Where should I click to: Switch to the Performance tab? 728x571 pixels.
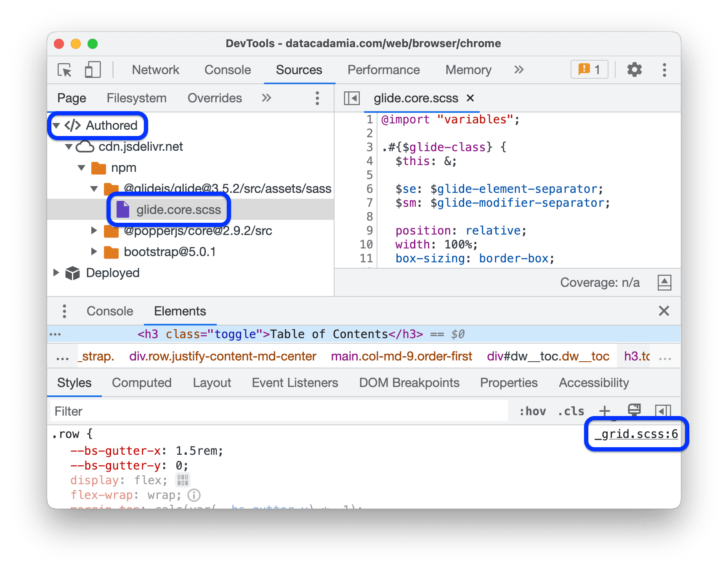383,70
